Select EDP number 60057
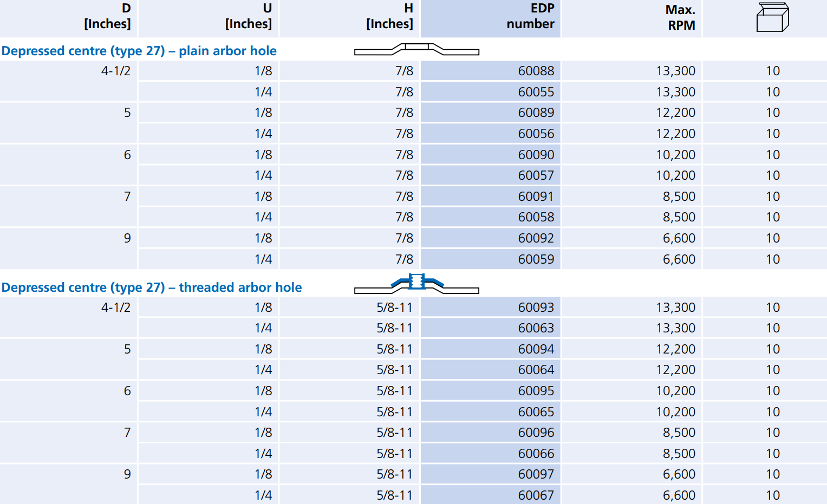 click(536, 175)
